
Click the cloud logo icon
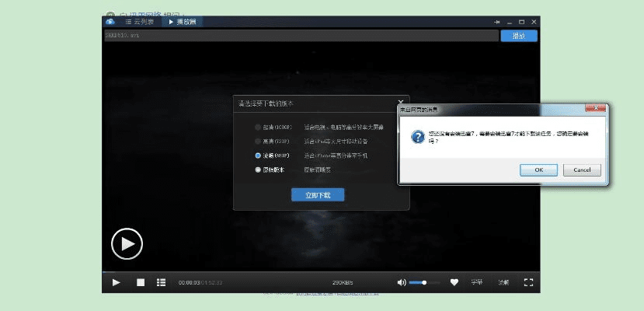111,22
